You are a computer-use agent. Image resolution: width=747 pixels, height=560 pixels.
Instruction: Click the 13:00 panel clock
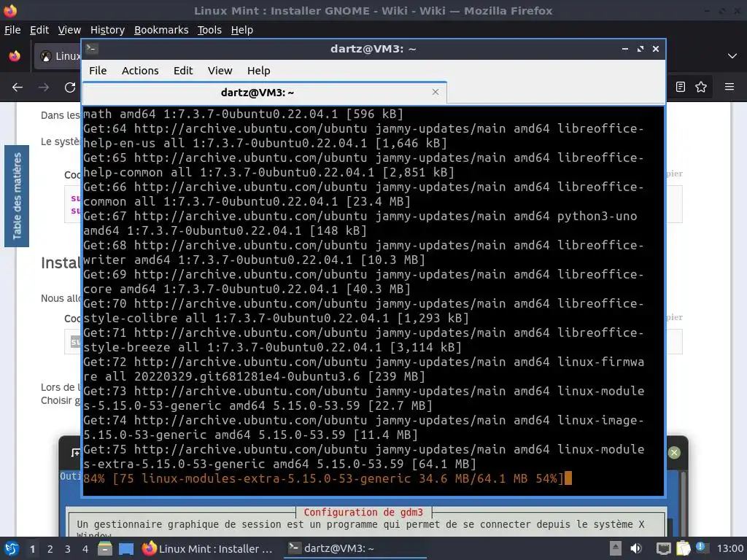coord(729,548)
